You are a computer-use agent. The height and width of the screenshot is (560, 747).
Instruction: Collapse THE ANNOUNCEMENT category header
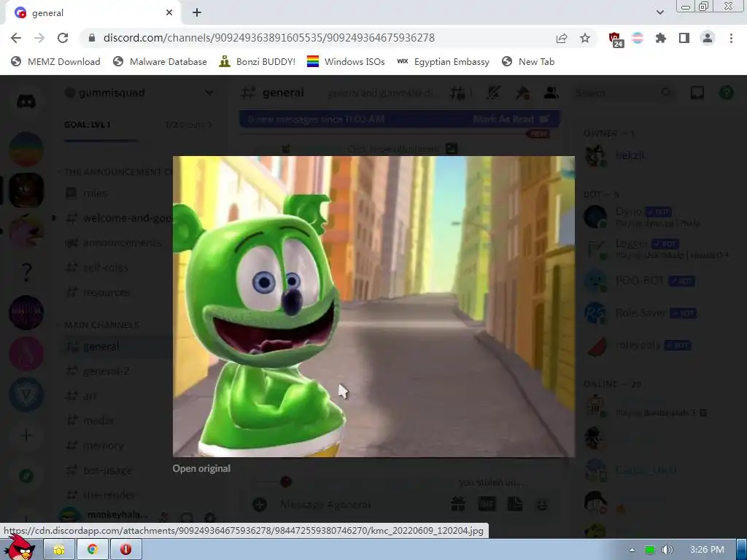click(x=117, y=172)
